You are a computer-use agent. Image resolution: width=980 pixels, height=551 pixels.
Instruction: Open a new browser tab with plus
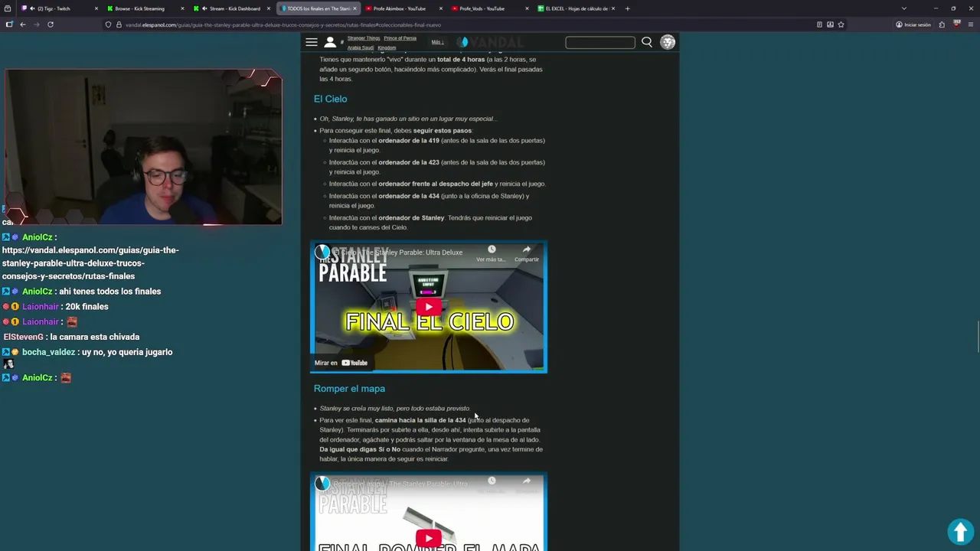coord(627,8)
